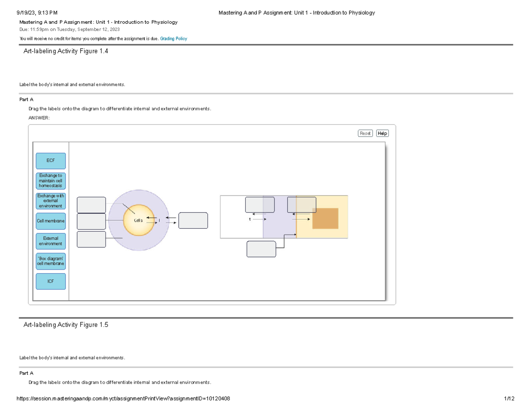Open the Help button
The height and width of the screenshot is (411, 532).
pyautogui.click(x=382, y=133)
